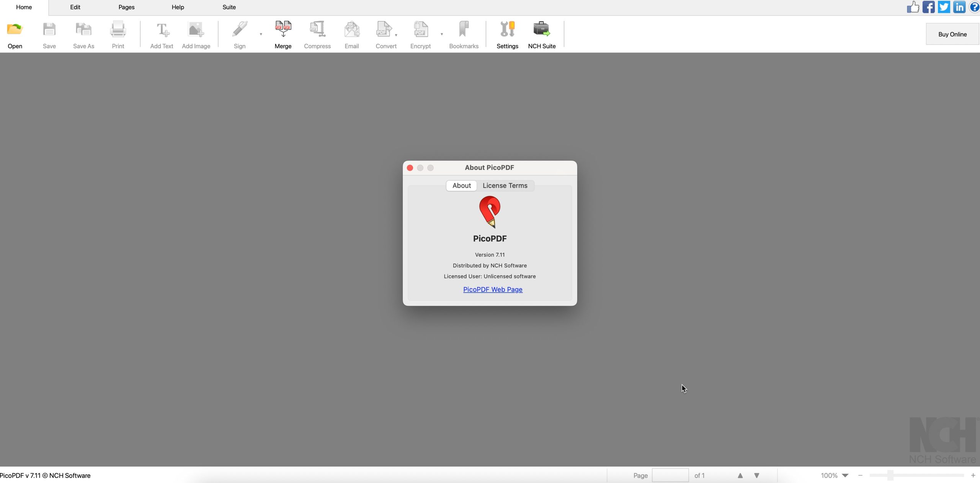The width and height of the screenshot is (980, 483).
Task: Click 'Licensed User: Unlicensed software' text
Action: [x=490, y=276]
